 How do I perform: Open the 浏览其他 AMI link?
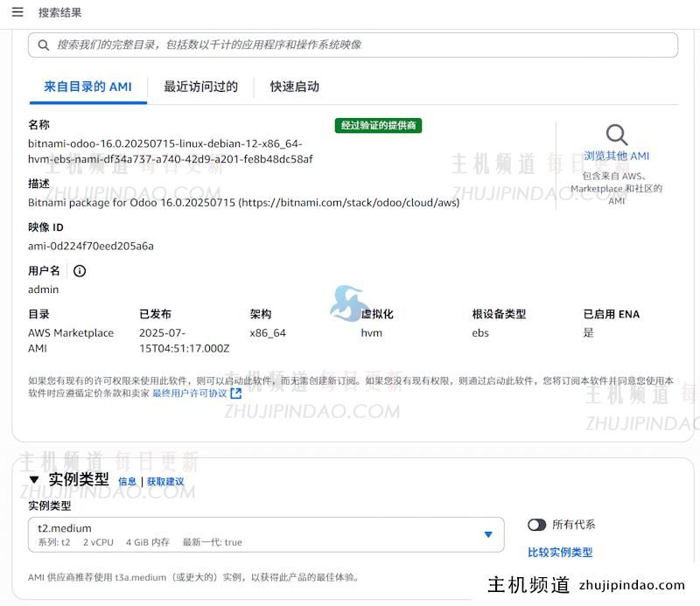[x=617, y=156]
